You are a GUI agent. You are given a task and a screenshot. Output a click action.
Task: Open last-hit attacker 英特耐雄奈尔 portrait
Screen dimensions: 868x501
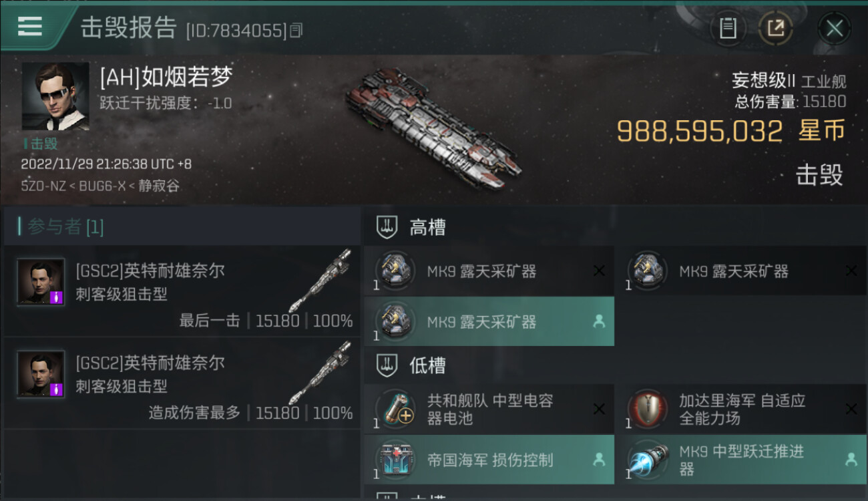(x=41, y=282)
